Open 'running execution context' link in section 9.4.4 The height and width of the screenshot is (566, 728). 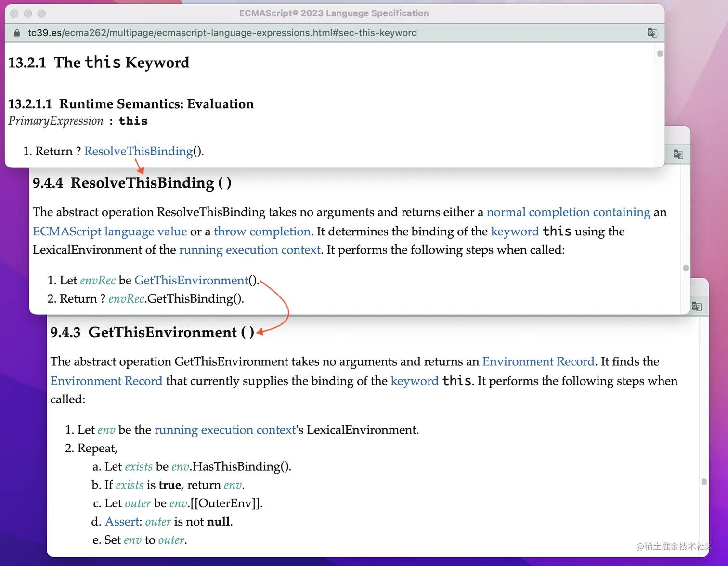point(249,250)
